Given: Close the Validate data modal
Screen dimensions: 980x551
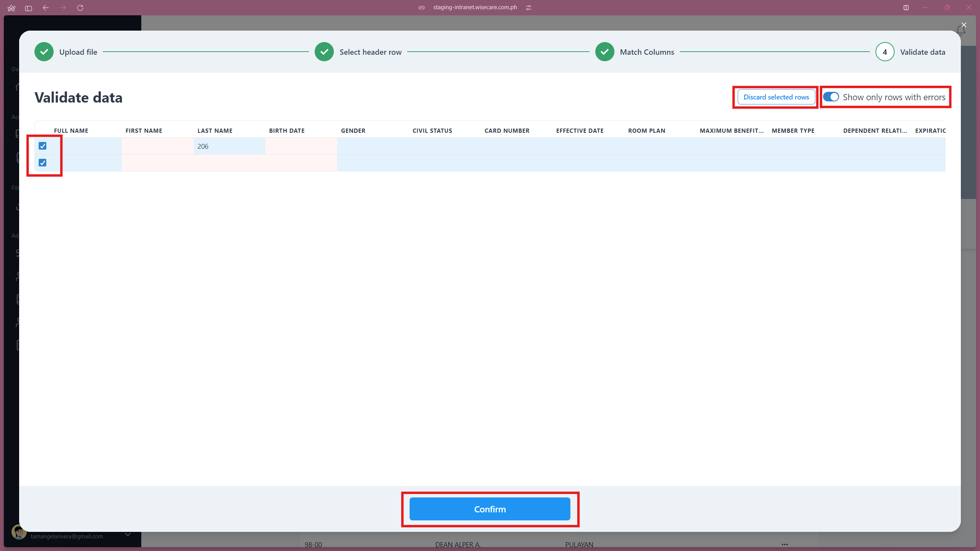Looking at the screenshot, I should pyautogui.click(x=963, y=25).
